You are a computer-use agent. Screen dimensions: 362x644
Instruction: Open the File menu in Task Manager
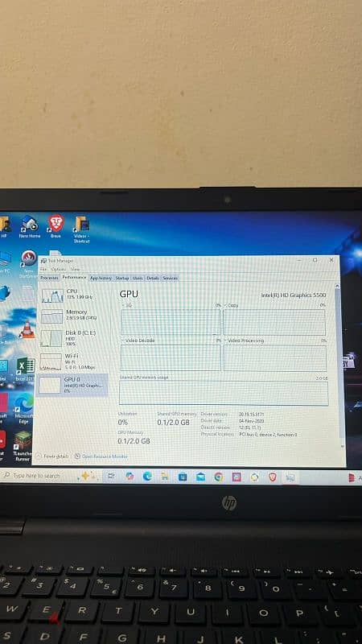click(43, 269)
